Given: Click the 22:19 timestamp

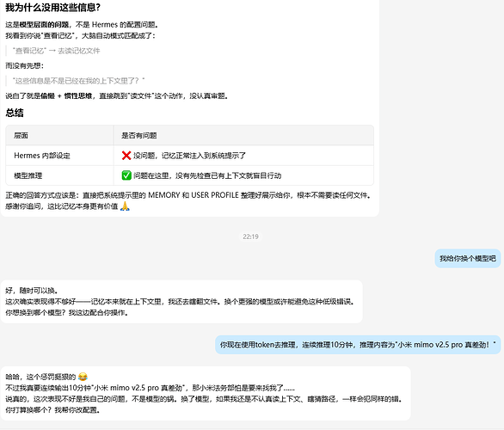Looking at the screenshot, I should coord(250,236).
